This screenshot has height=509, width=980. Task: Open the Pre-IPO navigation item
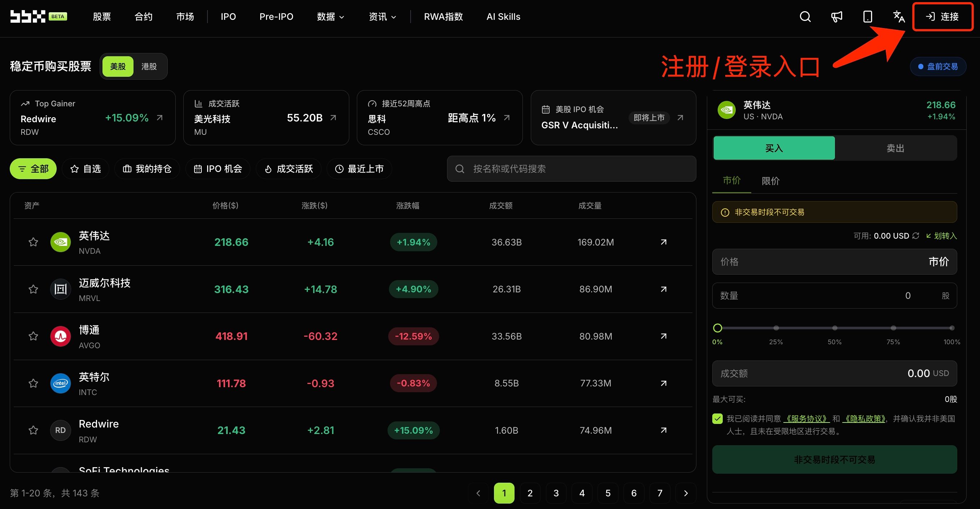[x=276, y=17]
